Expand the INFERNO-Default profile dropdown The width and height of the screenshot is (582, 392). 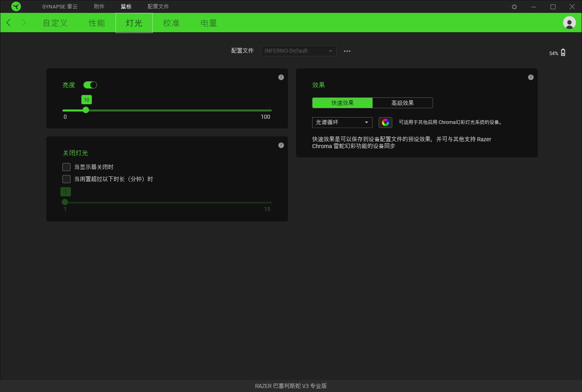[298, 51]
